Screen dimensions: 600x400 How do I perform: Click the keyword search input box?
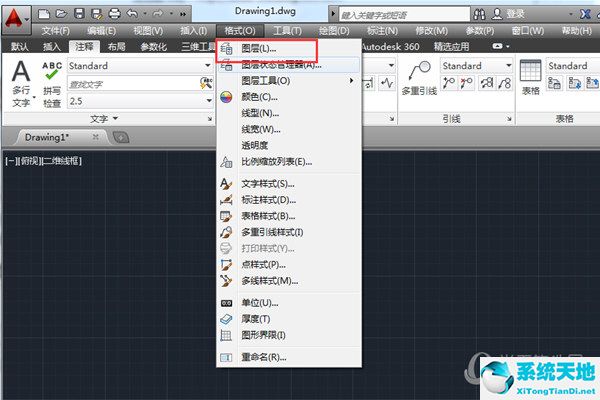pos(404,15)
